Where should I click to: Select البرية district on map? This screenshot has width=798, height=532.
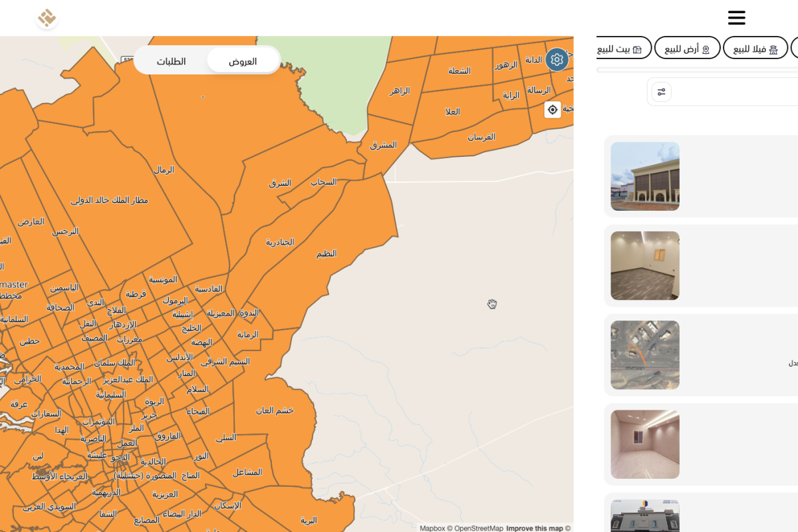pyautogui.click(x=309, y=520)
